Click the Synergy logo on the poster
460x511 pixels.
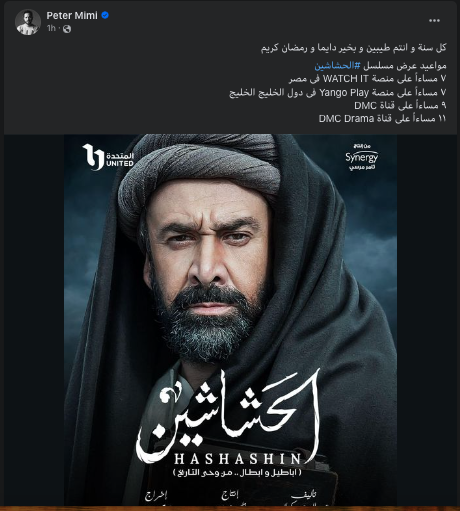(x=362, y=157)
